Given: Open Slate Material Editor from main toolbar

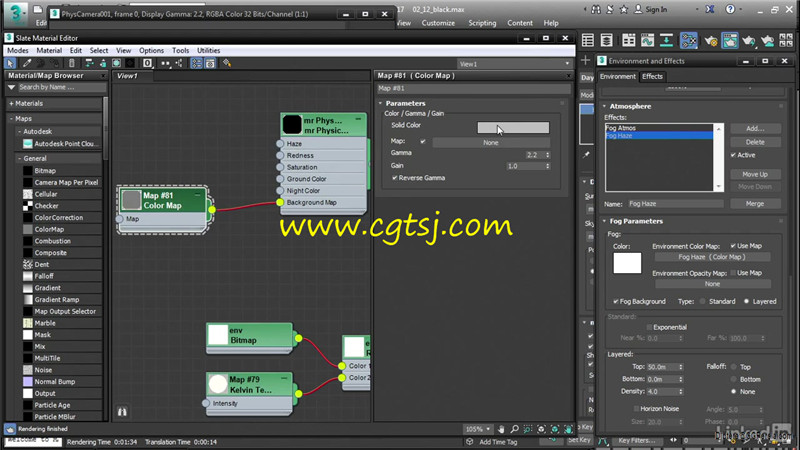Looking at the screenshot, I should point(688,40).
